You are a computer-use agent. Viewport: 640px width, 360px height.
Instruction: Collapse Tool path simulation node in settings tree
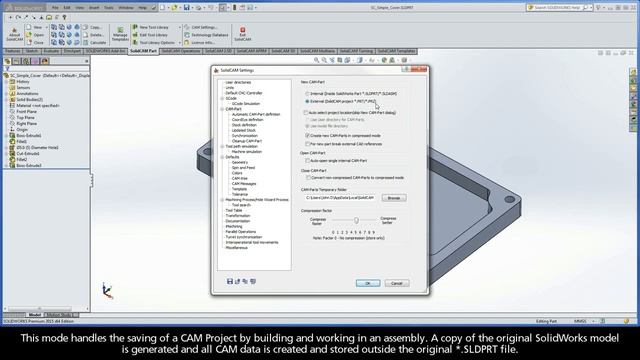pyautogui.click(x=222, y=146)
